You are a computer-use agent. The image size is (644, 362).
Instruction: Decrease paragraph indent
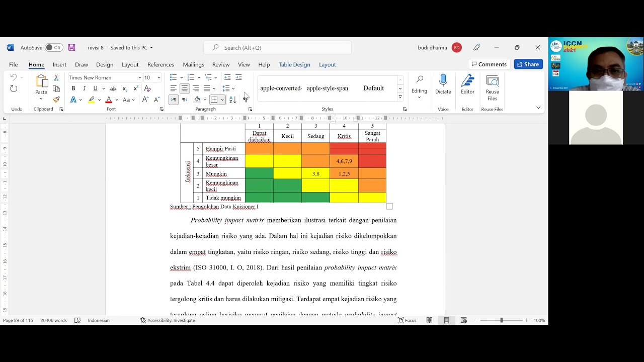click(x=227, y=77)
